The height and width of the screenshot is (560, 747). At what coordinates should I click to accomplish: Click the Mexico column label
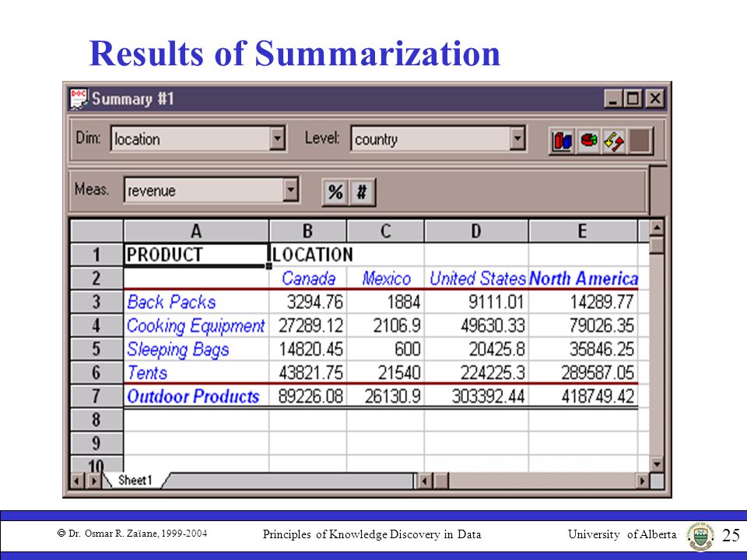click(387, 278)
